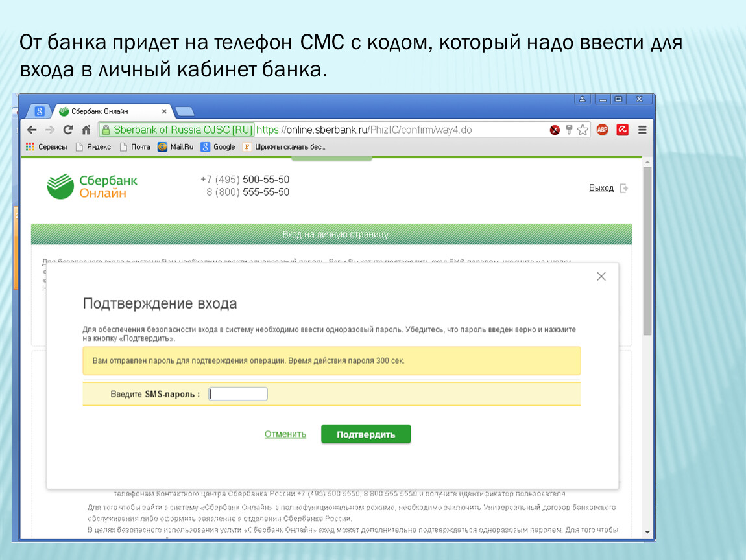Image resolution: width=746 pixels, height=560 pixels.
Task: Open the Яндекс bookmark
Action: click(93, 147)
